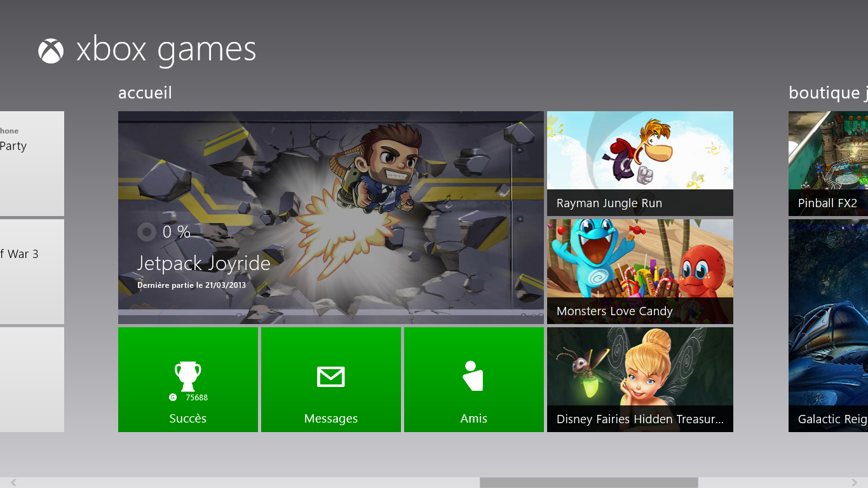The height and width of the screenshot is (488, 868).
Task: Open the Succès trophy tile
Action: (188, 379)
